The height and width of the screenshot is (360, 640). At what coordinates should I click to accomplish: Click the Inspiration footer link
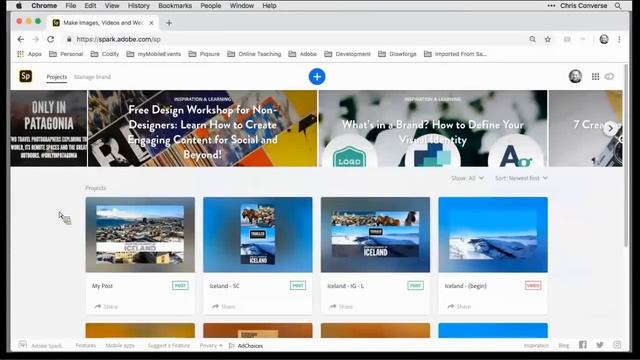click(x=536, y=346)
